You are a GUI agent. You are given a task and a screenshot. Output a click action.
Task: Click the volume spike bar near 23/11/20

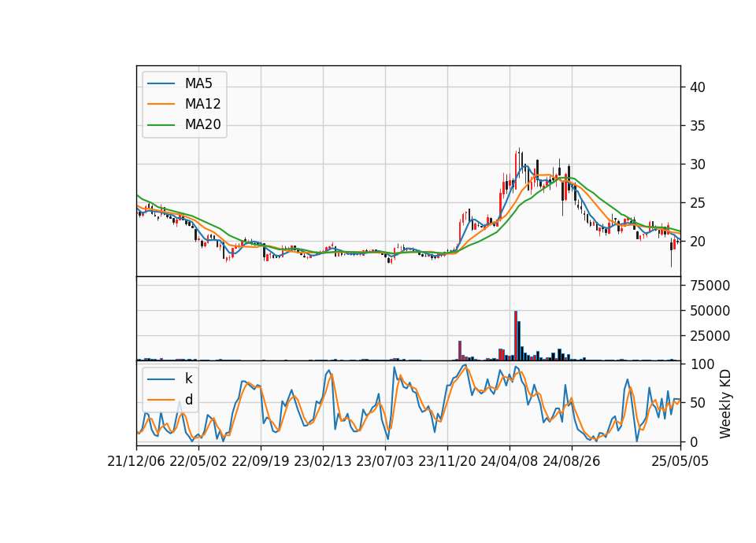click(460, 350)
